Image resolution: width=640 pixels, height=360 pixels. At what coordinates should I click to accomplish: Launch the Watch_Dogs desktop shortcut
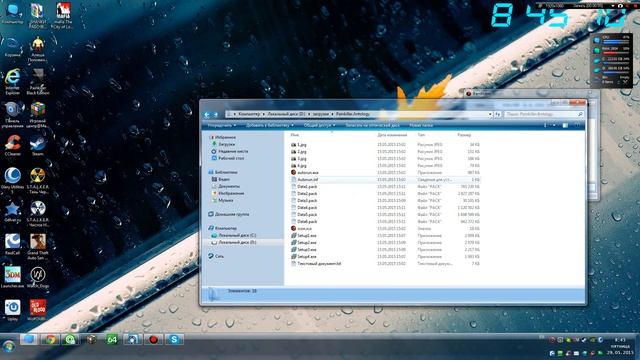38,278
